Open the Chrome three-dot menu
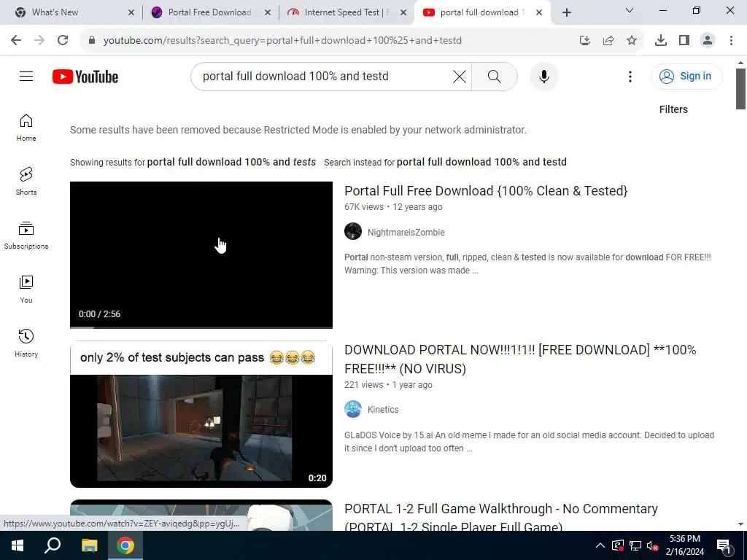This screenshot has height=560, width=747. pos(731,41)
